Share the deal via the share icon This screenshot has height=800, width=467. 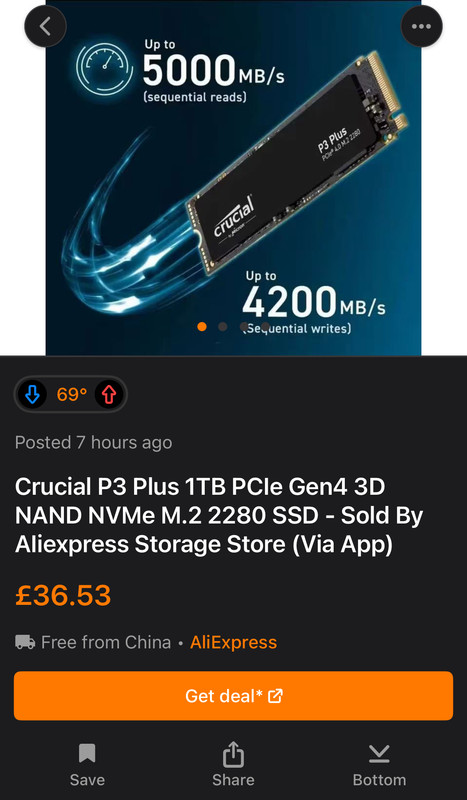[233, 765]
